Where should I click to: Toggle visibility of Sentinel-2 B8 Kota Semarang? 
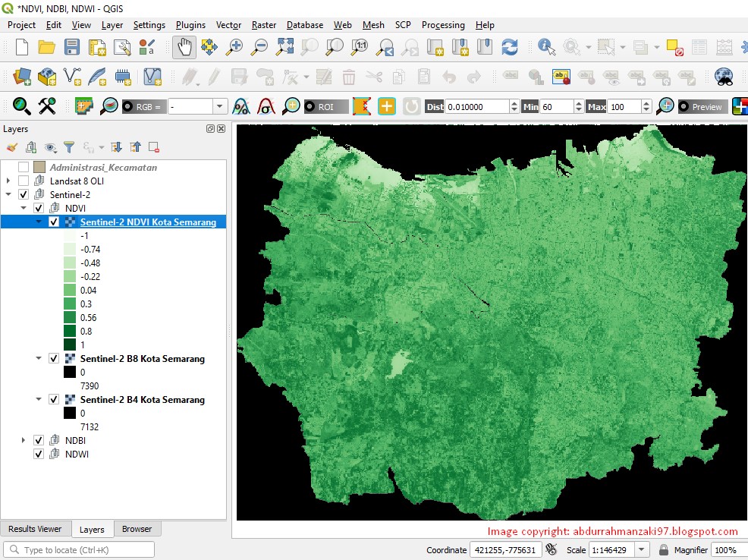coord(54,357)
